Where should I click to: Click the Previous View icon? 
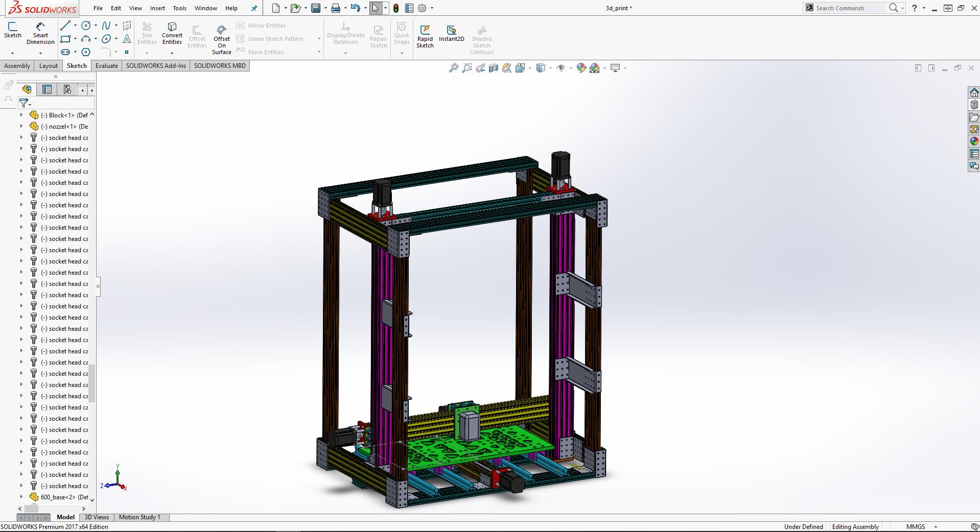480,68
